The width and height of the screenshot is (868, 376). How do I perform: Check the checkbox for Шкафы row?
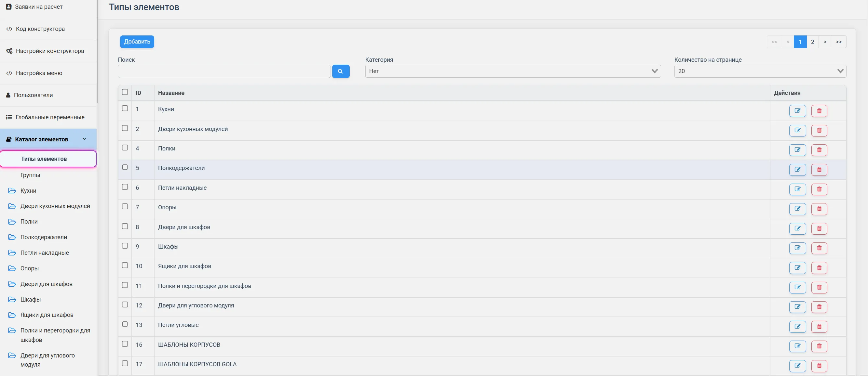(x=125, y=246)
